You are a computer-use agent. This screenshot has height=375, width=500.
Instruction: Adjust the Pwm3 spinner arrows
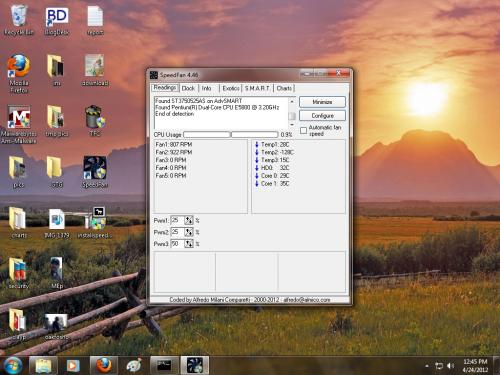189,244
